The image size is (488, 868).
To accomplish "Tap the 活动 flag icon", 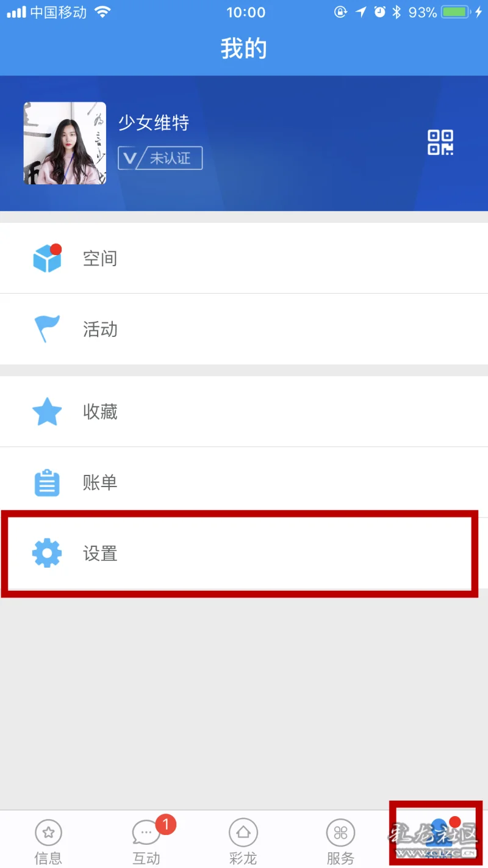I will tap(47, 329).
